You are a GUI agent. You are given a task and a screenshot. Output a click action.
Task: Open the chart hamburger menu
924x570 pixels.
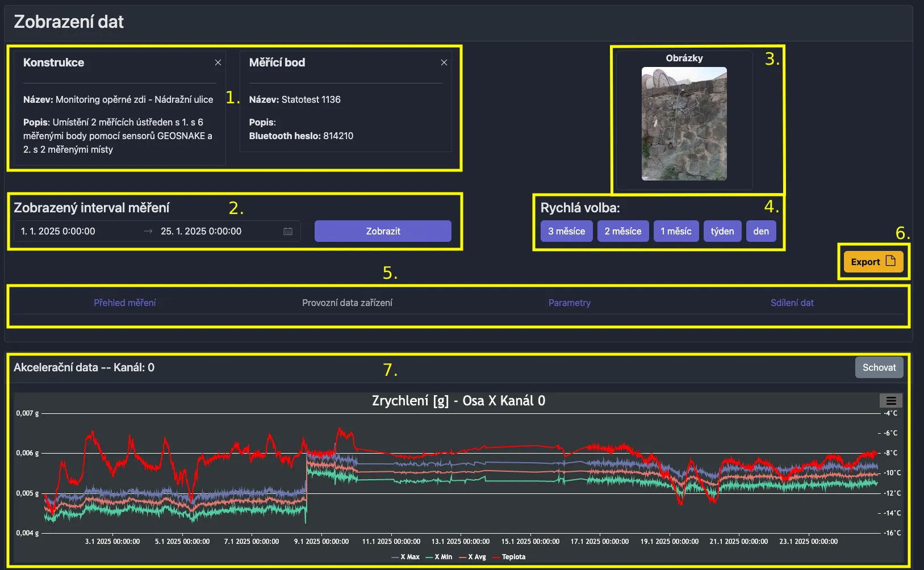point(890,400)
